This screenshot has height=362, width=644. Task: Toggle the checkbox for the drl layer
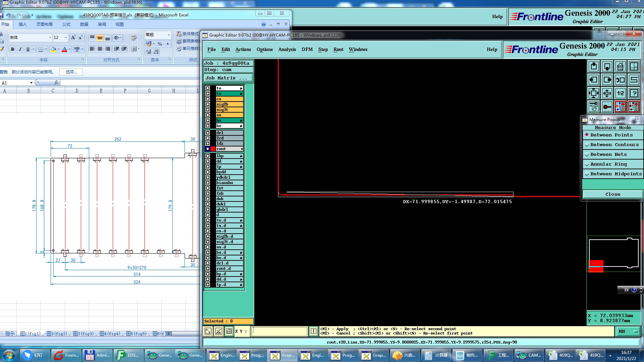click(208, 133)
